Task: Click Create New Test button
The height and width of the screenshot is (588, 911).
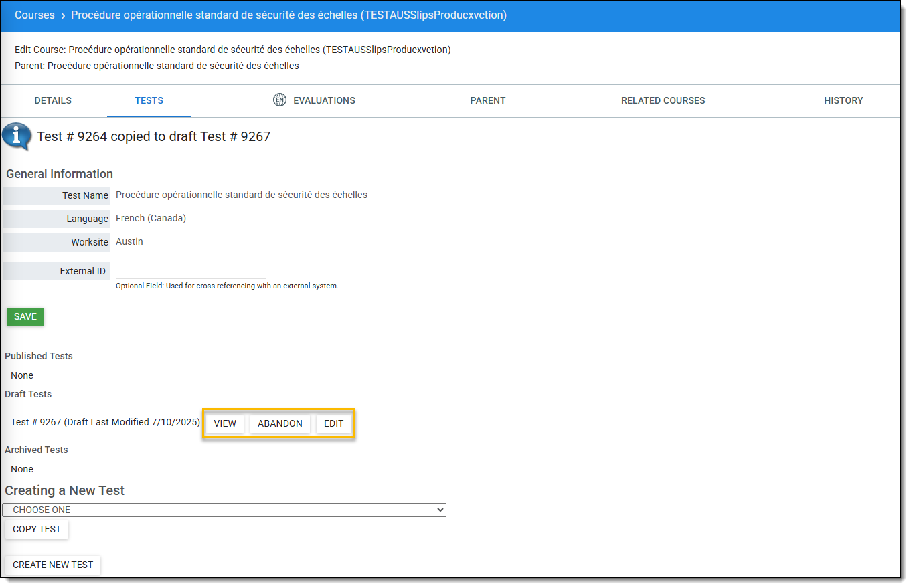Action: (53, 565)
